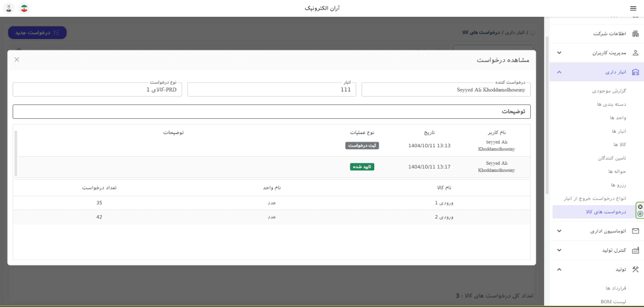Click the history table scrollbar
Viewport: 644px width, 307px height.
click(16, 153)
